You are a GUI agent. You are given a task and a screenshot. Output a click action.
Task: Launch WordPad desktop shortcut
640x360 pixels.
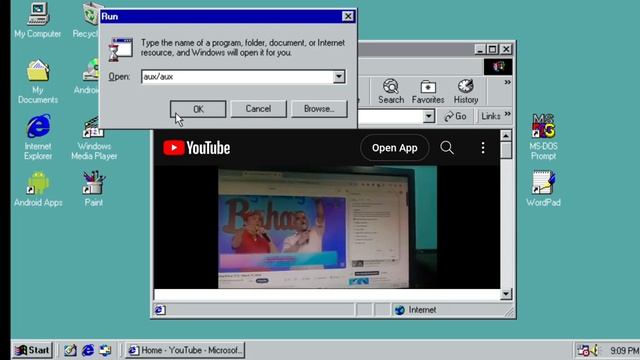[x=543, y=189]
